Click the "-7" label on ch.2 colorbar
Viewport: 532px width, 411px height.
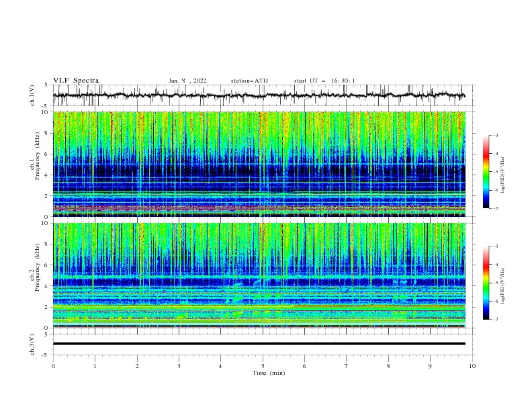point(495,319)
